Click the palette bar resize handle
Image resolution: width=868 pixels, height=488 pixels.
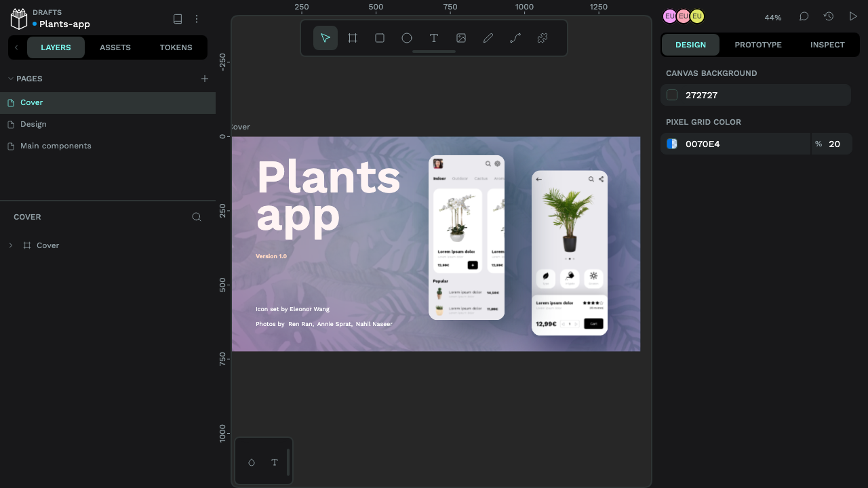(288, 462)
